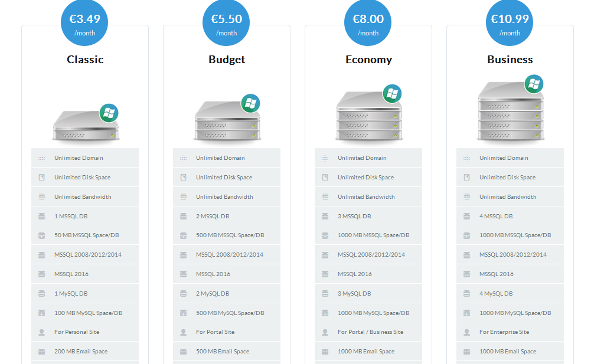This screenshot has height=364, width=591.
Task: Click the bandwidth icon in Classic plan
Action: pyautogui.click(x=41, y=196)
